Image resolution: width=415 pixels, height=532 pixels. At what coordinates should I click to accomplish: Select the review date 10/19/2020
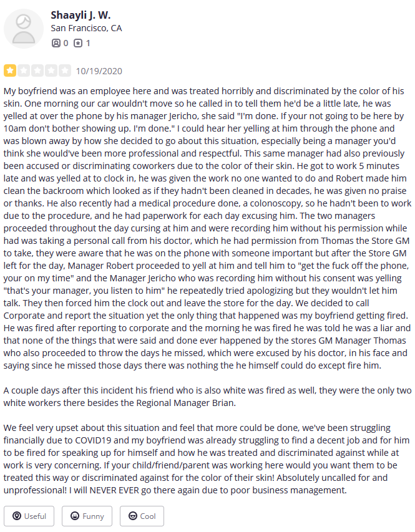click(99, 71)
